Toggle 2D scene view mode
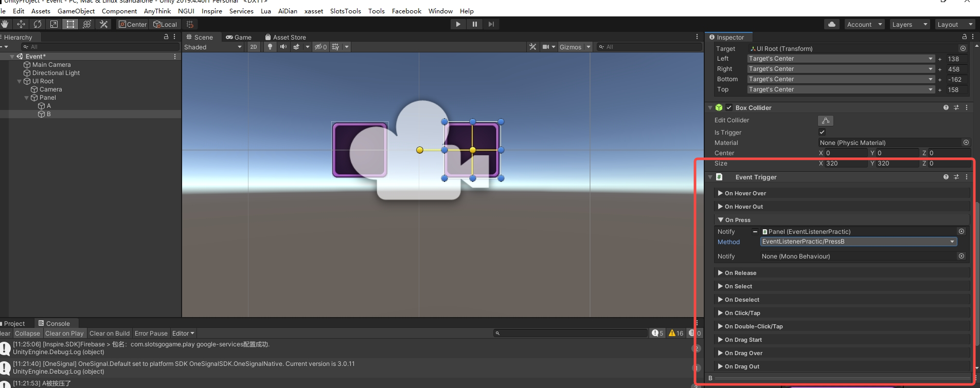980x388 pixels. (254, 47)
